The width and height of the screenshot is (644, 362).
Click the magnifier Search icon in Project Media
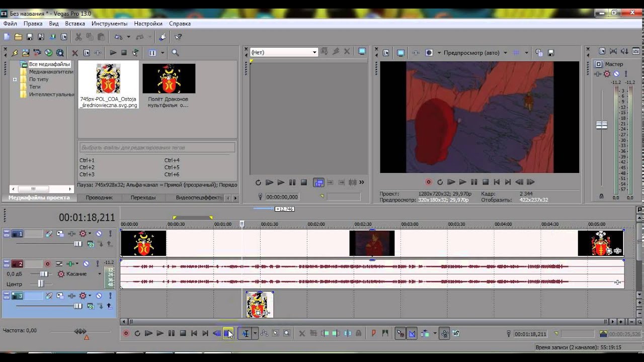[175, 52]
